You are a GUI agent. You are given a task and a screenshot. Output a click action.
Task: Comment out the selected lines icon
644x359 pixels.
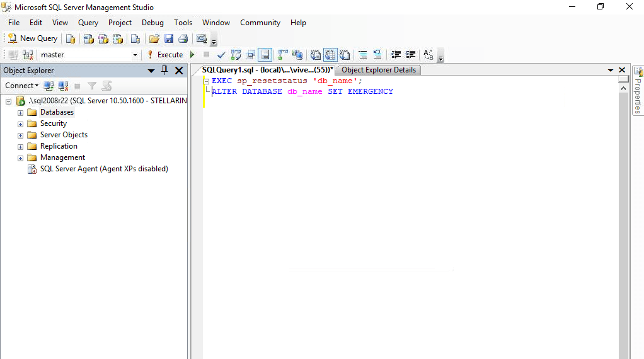tap(363, 55)
